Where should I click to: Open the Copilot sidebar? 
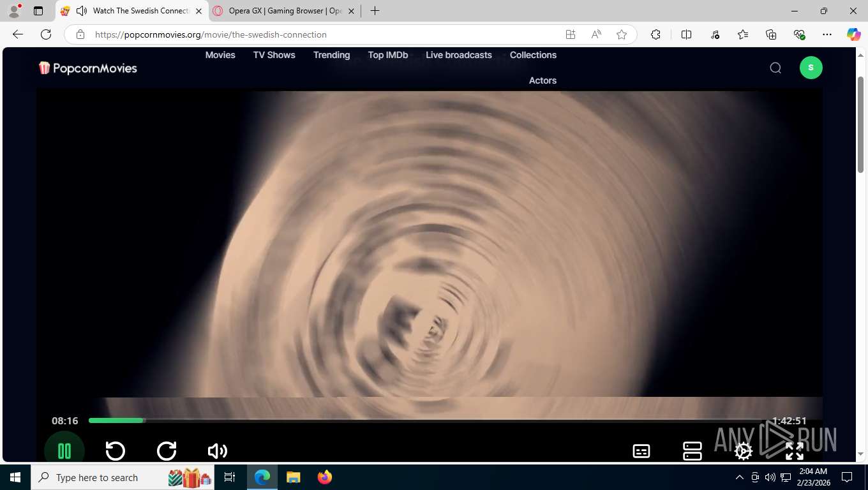(854, 34)
